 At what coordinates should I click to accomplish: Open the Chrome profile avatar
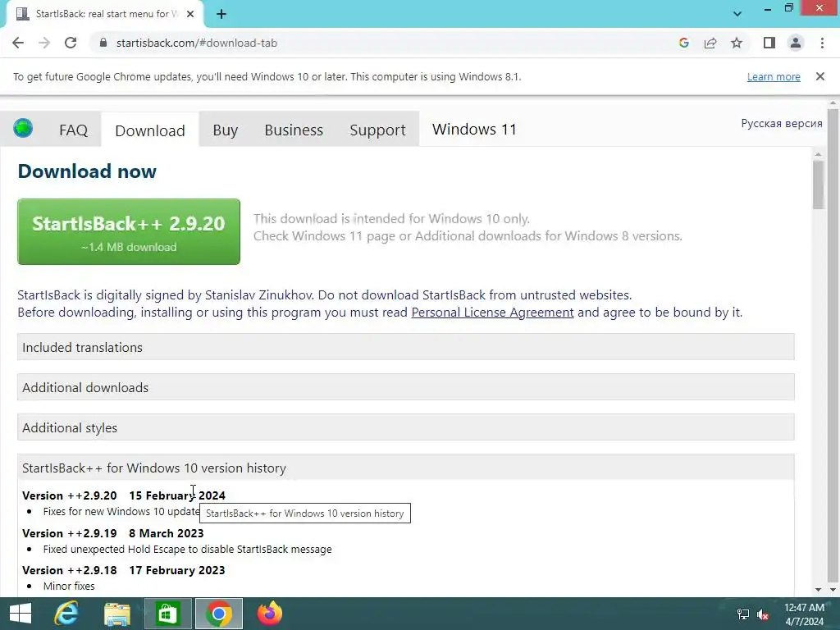796,43
